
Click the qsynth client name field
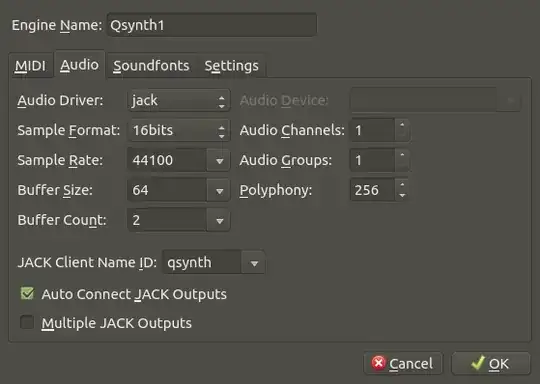(202, 263)
